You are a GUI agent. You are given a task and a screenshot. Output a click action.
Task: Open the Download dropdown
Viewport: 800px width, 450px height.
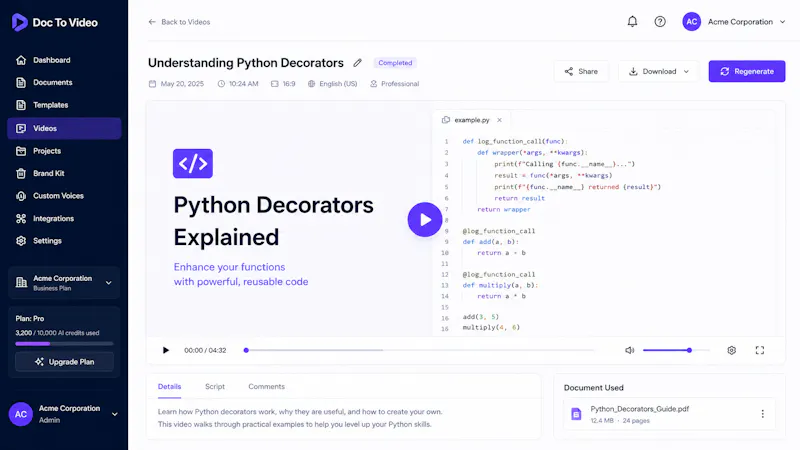(x=658, y=71)
